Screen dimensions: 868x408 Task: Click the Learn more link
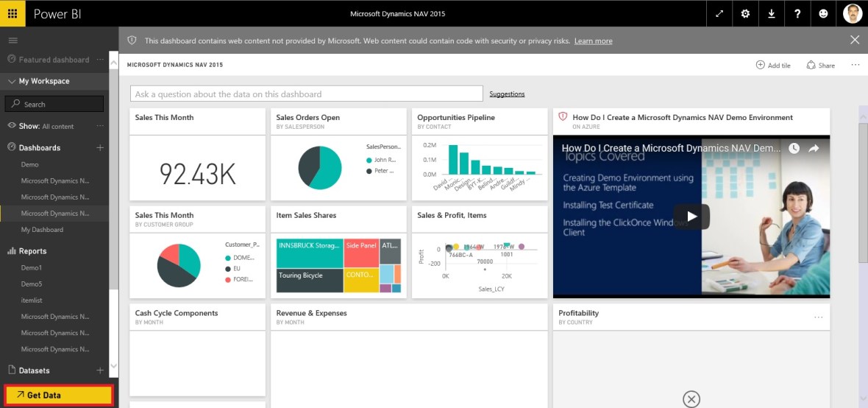[x=593, y=41]
